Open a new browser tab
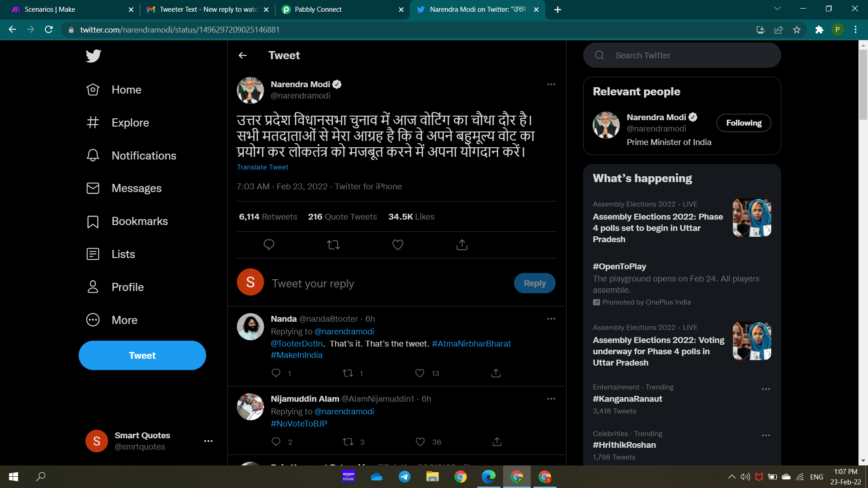Viewport: 868px width, 488px height. tap(557, 9)
